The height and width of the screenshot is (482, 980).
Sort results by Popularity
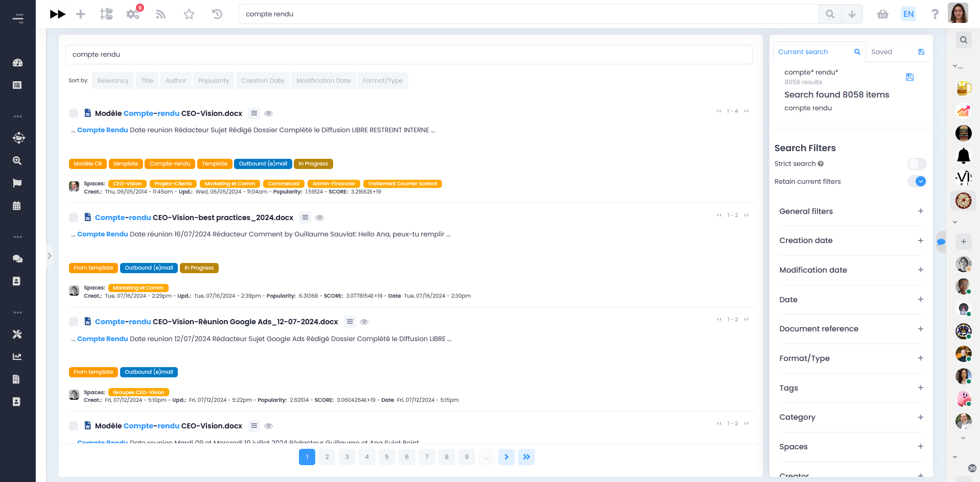click(x=213, y=80)
